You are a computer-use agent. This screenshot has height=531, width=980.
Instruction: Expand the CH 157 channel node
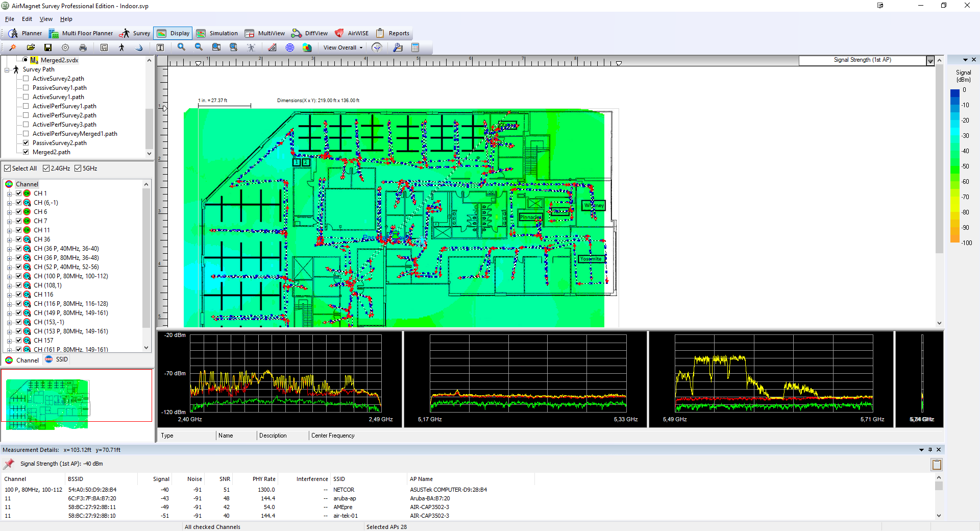click(x=9, y=341)
